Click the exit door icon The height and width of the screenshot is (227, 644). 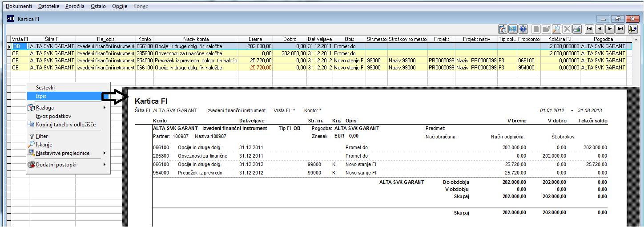coord(633,29)
